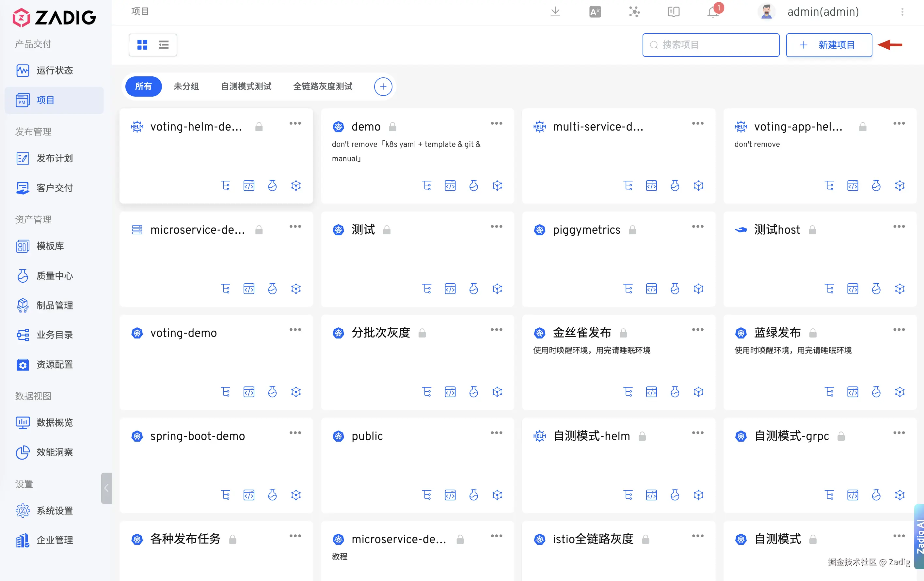Open the documentation book icon
This screenshot has height=581, width=924.
674,12
